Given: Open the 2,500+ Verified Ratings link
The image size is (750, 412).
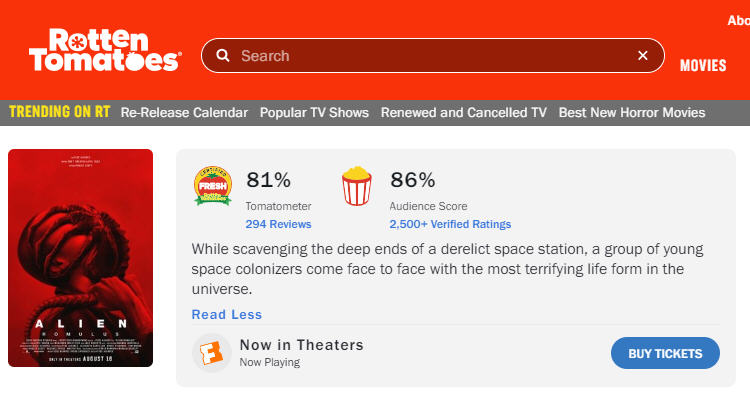Looking at the screenshot, I should (x=450, y=224).
